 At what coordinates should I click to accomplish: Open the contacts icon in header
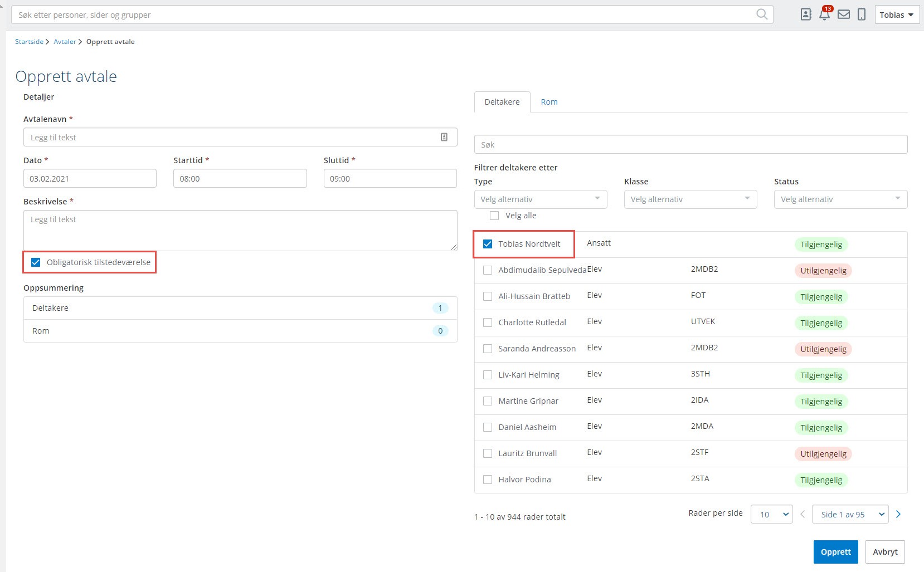[x=805, y=14]
